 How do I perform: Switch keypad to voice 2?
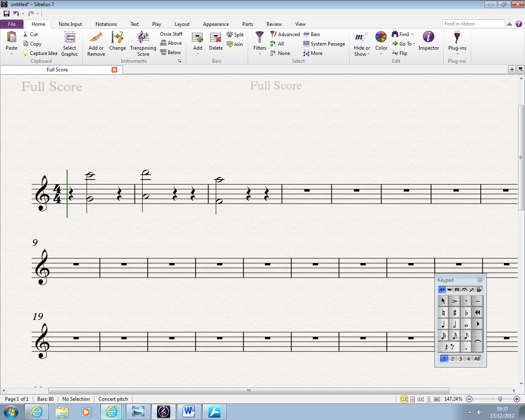[x=452, y=359]
